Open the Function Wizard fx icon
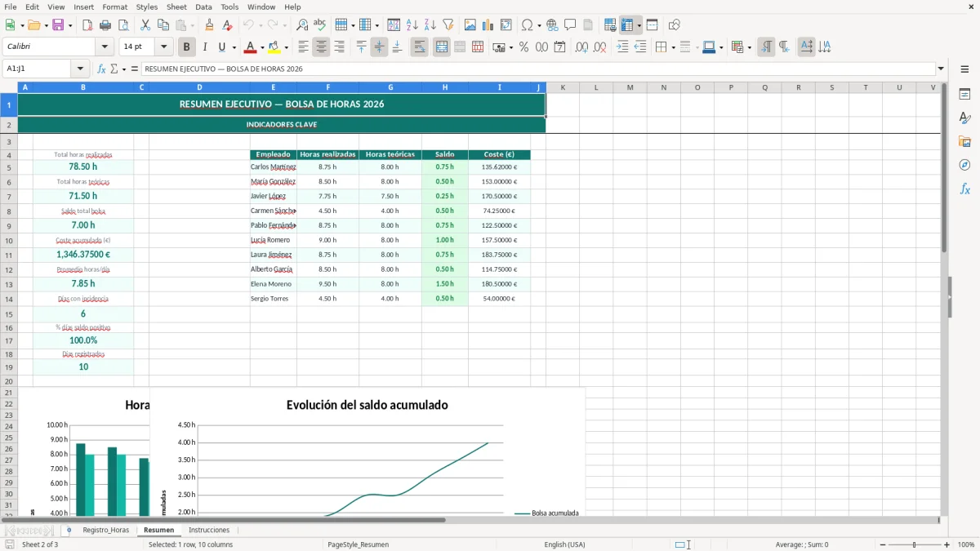Viewport: 980px width, 551px height. click(x=102, y=69)
